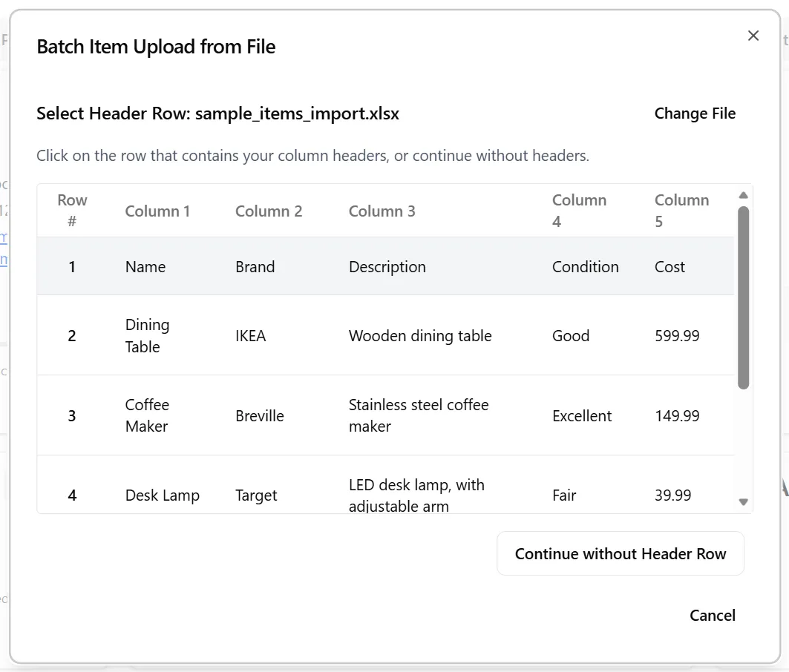The image size is (789, 672).
Task: Click the Target brand cell
Action: (x=256, y=495)
